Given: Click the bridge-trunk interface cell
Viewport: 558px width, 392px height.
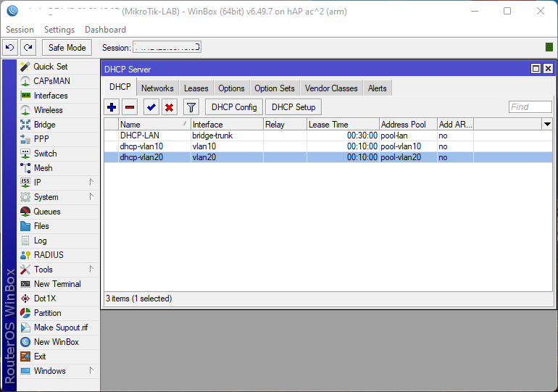Looking at the screenshot, I should [227, 135].
